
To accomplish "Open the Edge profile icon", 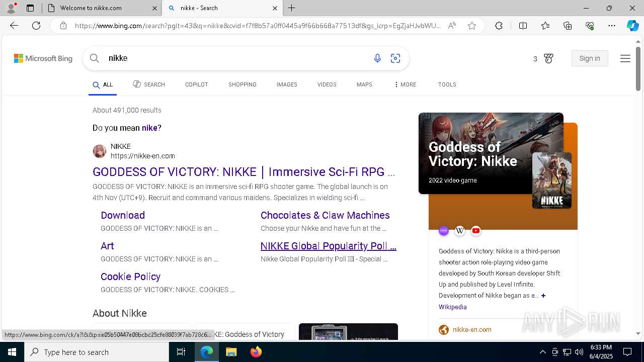I will 11,8.
